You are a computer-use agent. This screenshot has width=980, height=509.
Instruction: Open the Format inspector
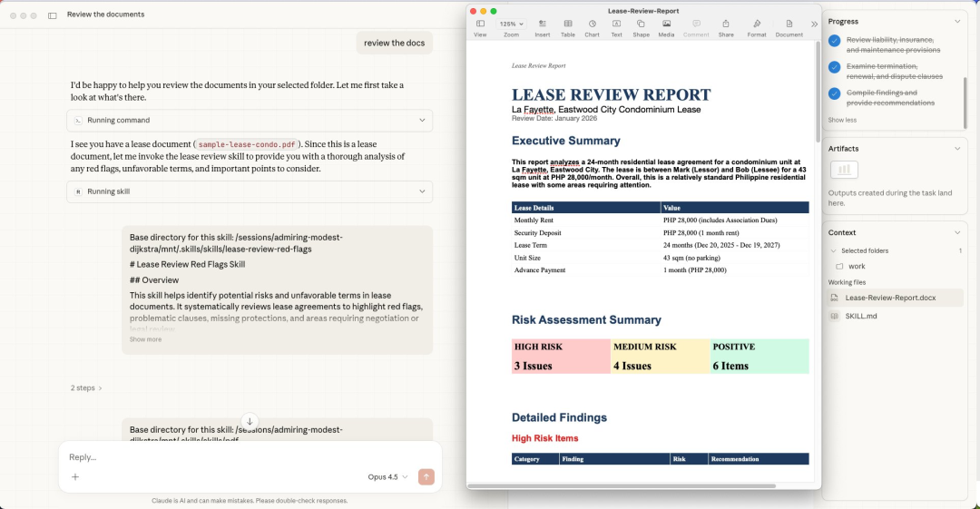click(757, 27)
